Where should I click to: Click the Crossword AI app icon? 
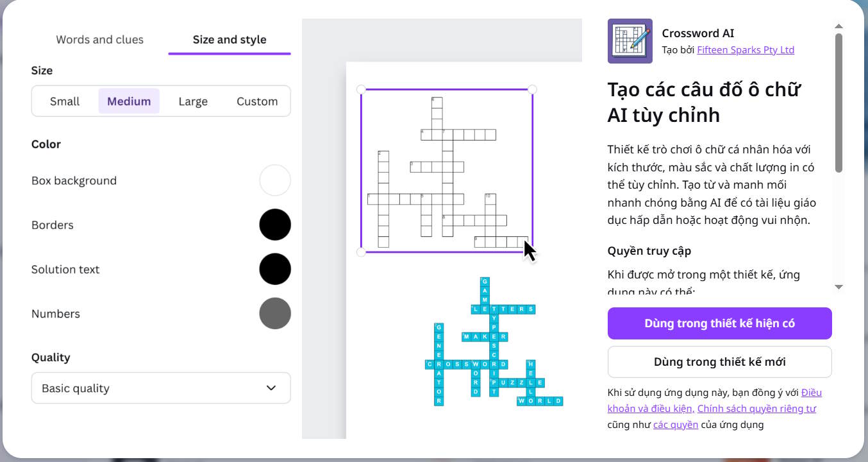point(630,41)
